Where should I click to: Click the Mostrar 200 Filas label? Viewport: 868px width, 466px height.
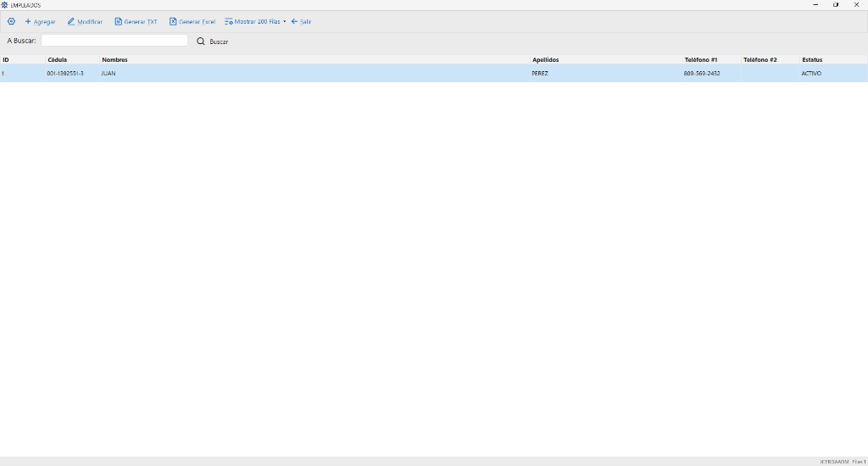point(258,22)
